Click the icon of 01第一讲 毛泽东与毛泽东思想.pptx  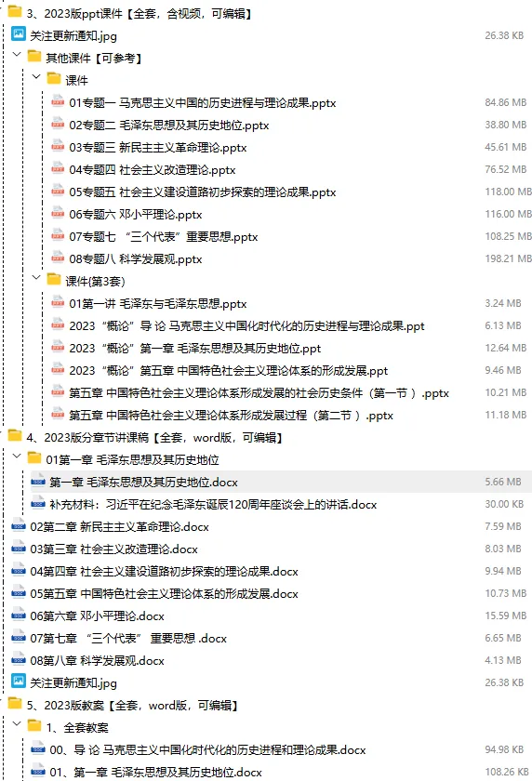point(58,302)
